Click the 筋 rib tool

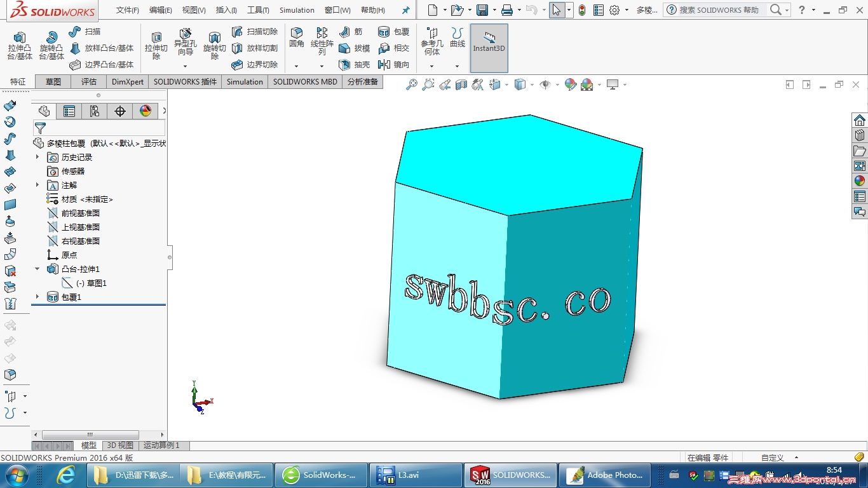pyautogui.click(x=351, y=32)
